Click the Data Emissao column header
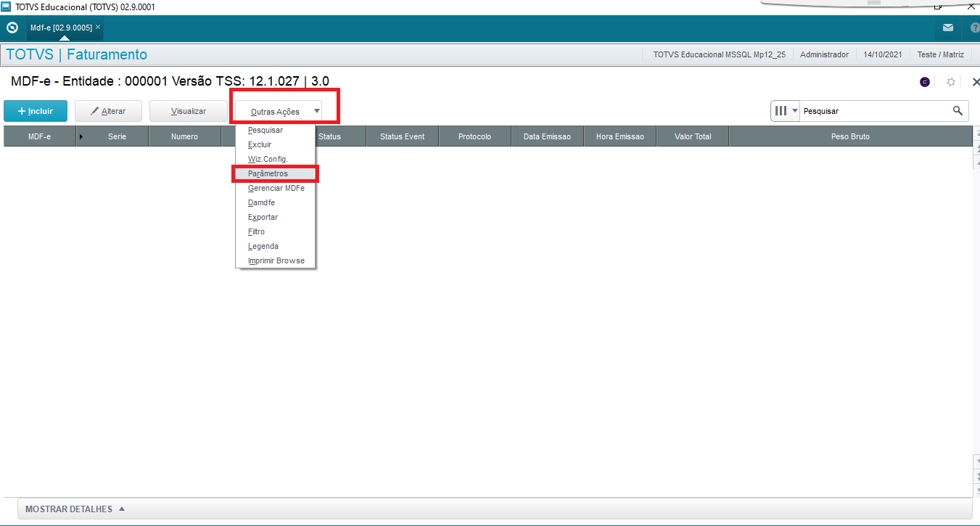 coord(548,136)
